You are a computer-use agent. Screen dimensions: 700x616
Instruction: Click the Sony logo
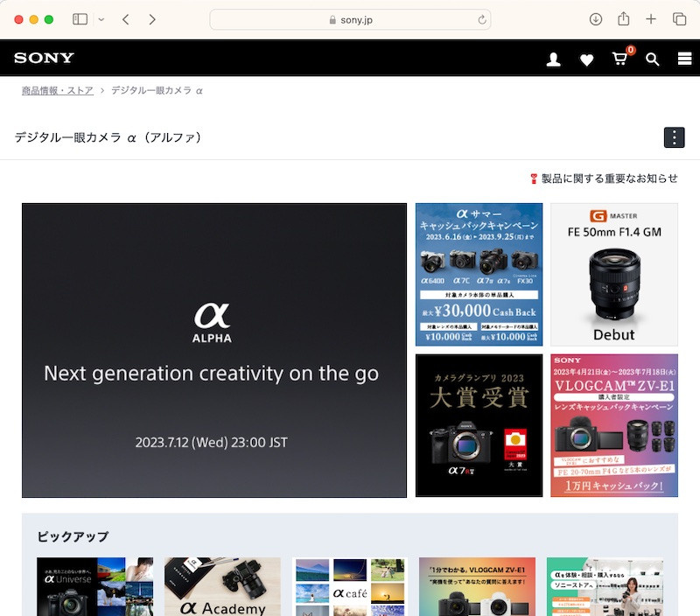click(44, 59)
